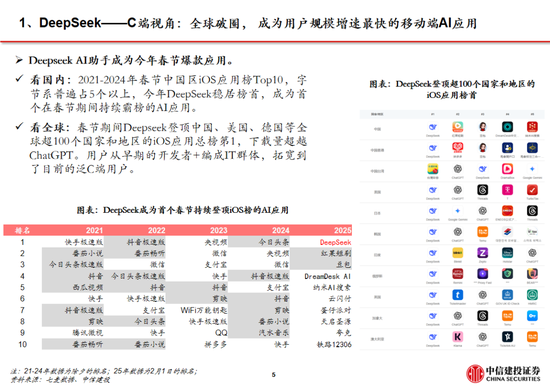Click the blue GOV.UK ID Check icon
Viewport: 550px width, 390px height.
click(508, 295)
